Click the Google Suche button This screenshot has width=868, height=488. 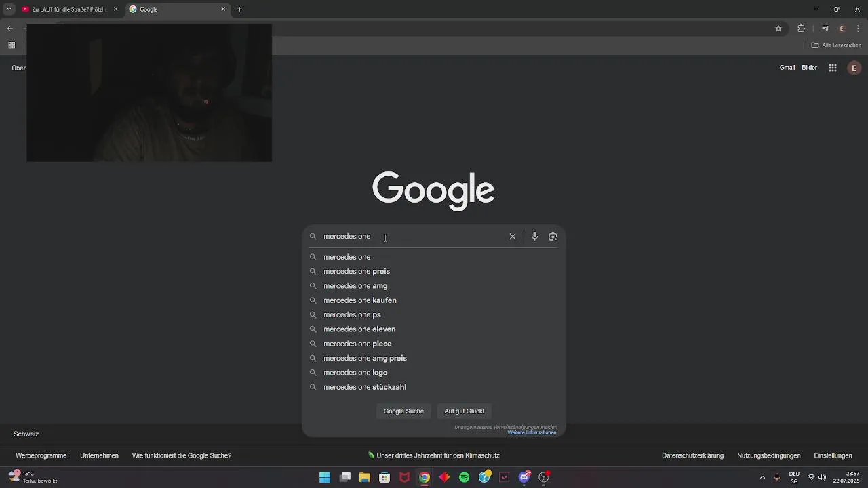click(403, 411)
